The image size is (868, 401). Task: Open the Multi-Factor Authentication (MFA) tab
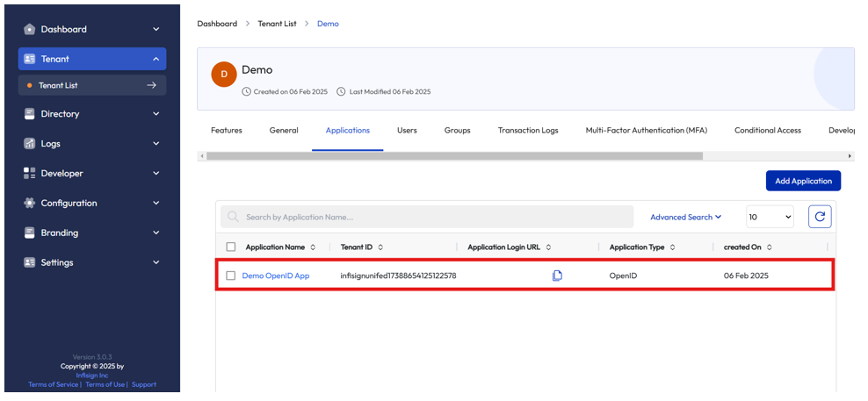[x=646, y=131]
